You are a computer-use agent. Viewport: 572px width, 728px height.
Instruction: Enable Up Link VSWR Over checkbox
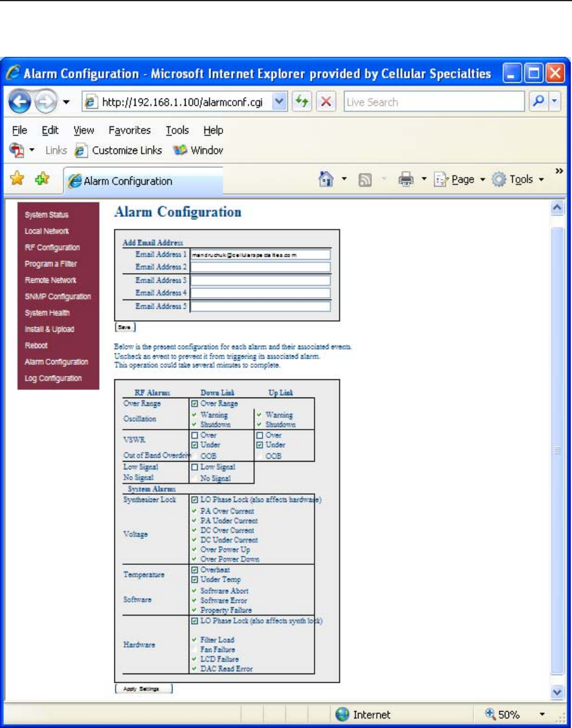click(x=259, y=435)
